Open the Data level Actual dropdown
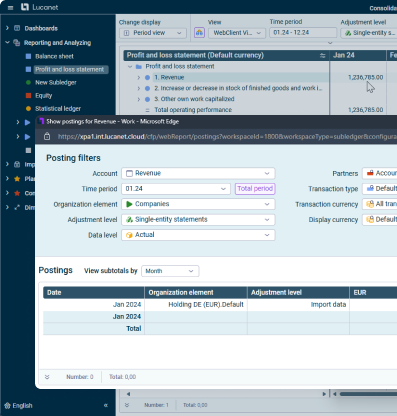This screenshot has width=397, height=416. [198, 235]
